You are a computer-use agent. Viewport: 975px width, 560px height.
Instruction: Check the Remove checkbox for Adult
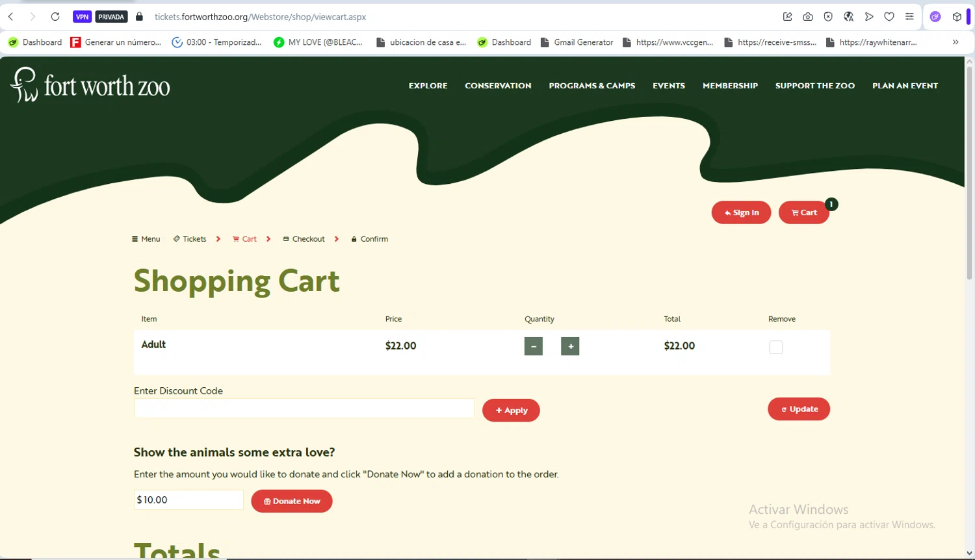[x=775, y=347]
